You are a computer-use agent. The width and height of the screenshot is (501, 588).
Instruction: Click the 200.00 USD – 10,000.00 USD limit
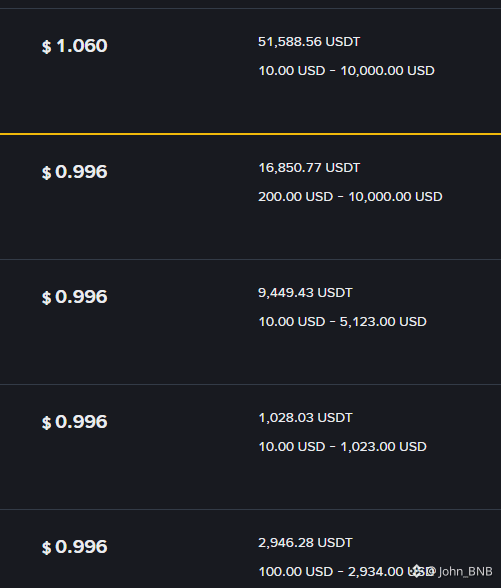350,196
